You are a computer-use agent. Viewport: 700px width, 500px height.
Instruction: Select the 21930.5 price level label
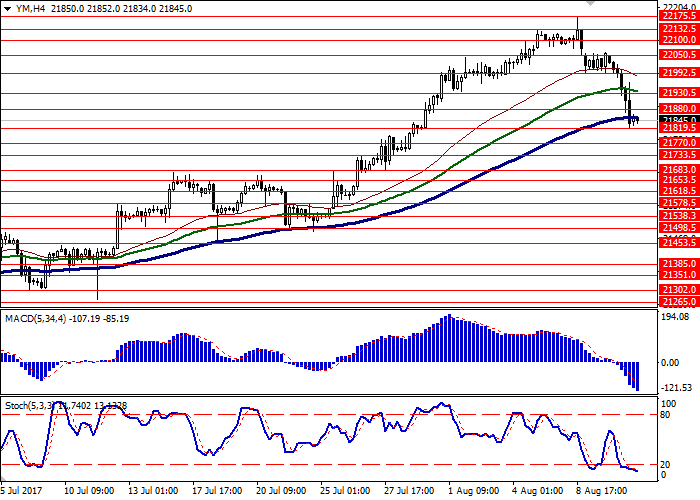point(679,92)
